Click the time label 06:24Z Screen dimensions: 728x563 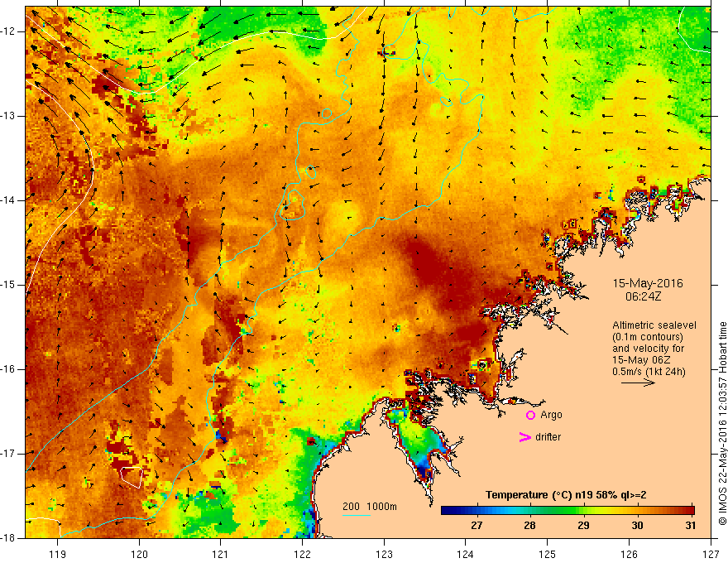click(643, 296)
